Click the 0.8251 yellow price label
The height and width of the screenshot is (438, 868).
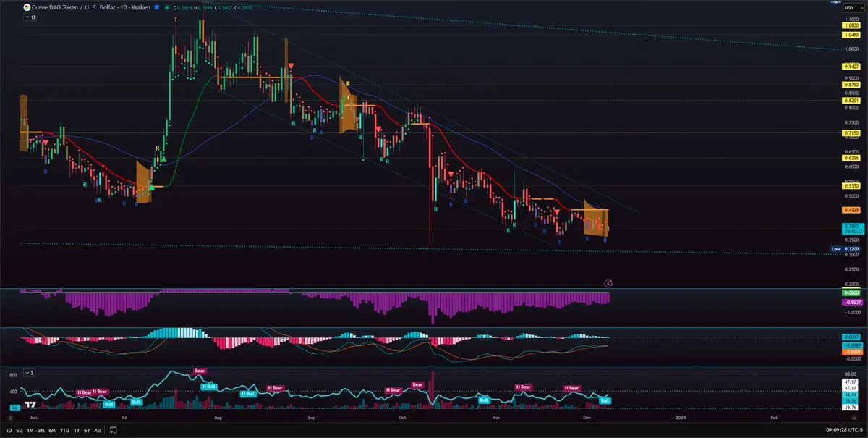click(x=851, y=101)
